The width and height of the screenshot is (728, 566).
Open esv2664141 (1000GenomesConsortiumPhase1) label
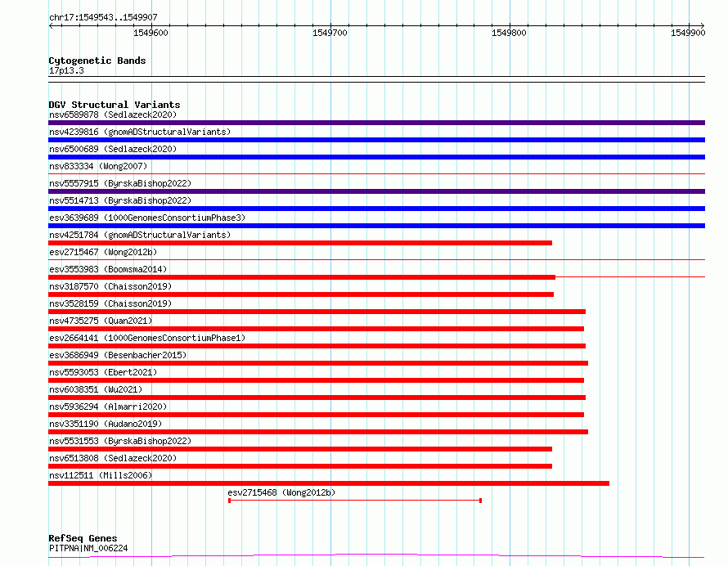147,338
